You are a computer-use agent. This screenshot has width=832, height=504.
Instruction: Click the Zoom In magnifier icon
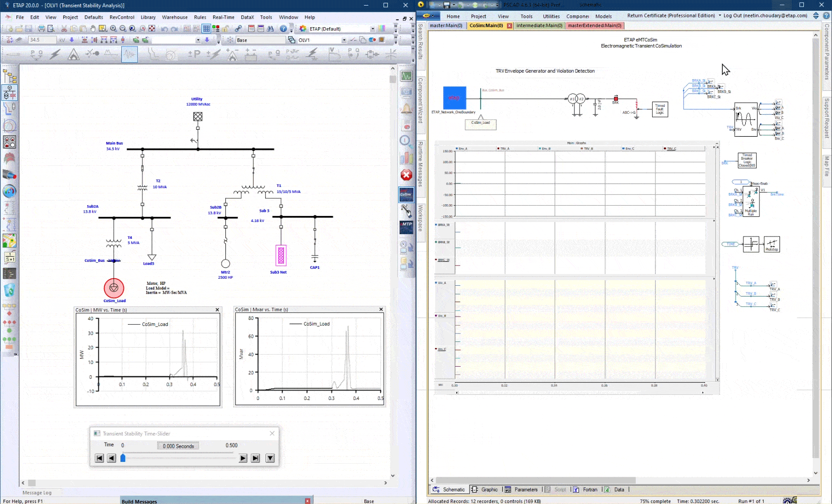[113, 28]
